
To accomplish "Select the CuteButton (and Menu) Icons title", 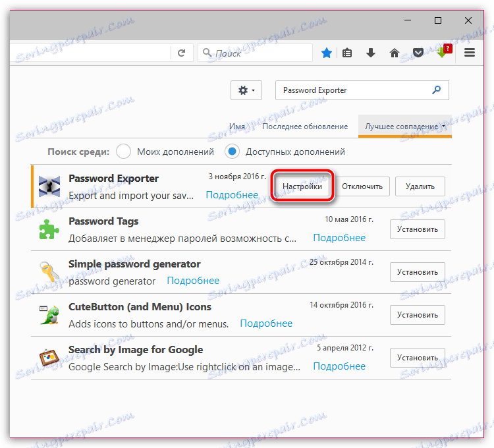I will 140,307.
